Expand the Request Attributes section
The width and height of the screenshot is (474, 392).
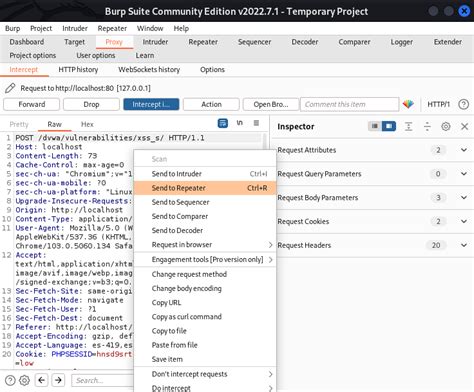[x=464, y=150]
